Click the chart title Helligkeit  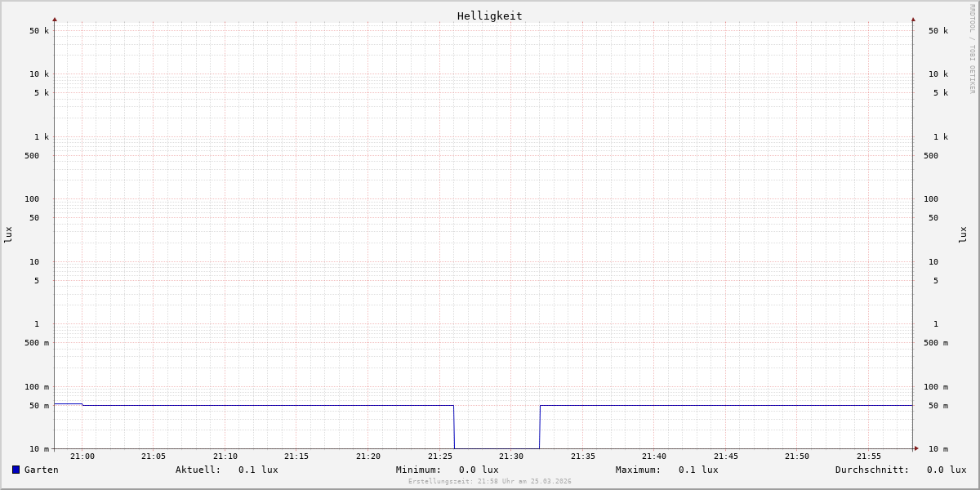(x=490, y=16)
